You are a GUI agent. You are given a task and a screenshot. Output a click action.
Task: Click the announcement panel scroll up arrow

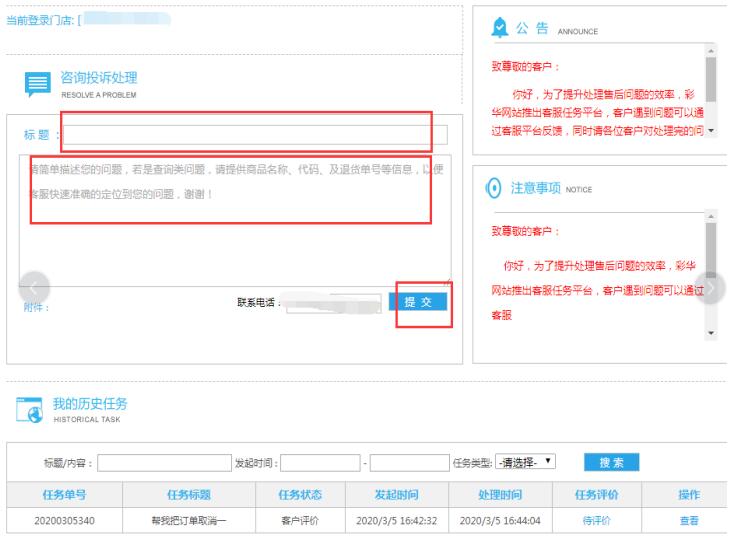711,50
